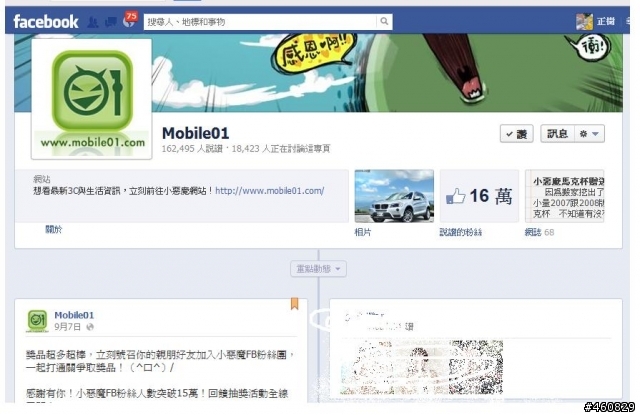
Task: Open the 關於 about section
Action: [53, 229]
